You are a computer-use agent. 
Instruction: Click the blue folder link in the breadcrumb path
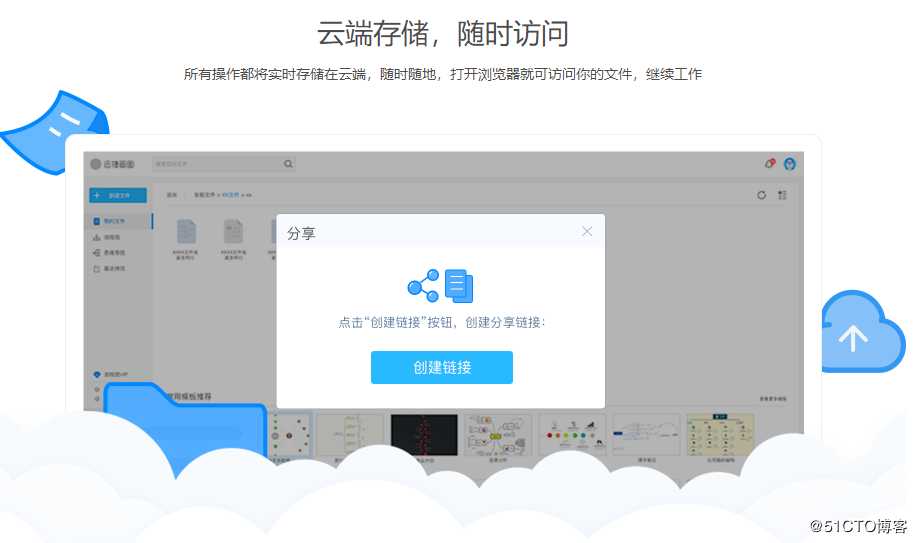(230, 195)
